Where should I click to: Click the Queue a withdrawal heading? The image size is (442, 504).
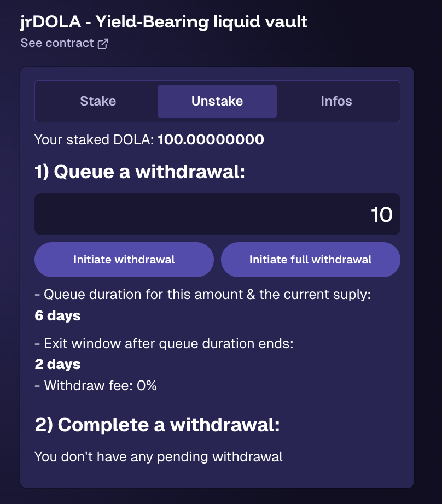[x=139, y=172]
